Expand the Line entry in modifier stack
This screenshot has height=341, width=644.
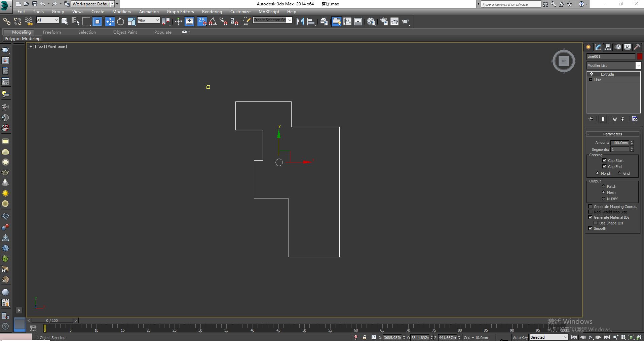coord(591,80)
